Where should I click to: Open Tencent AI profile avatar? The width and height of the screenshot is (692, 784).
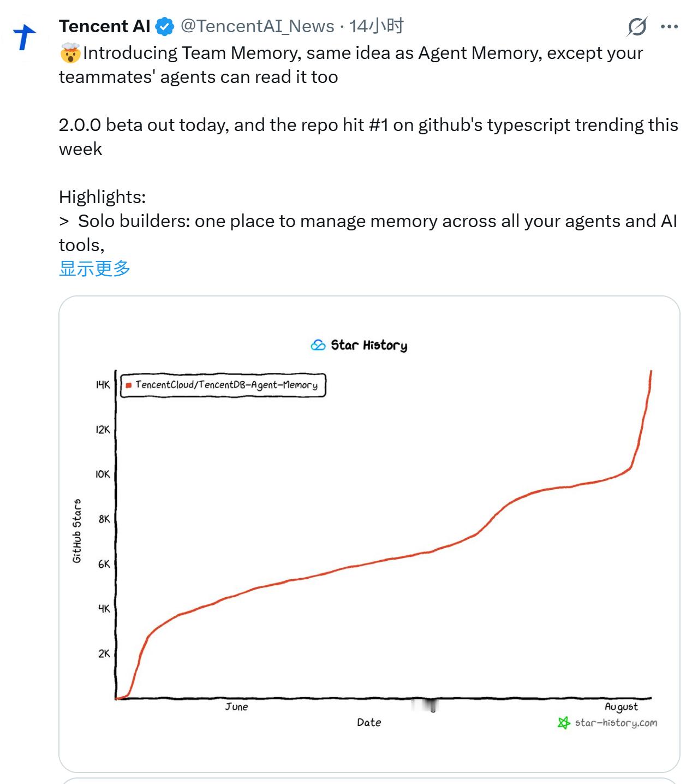tap(25, 38)
